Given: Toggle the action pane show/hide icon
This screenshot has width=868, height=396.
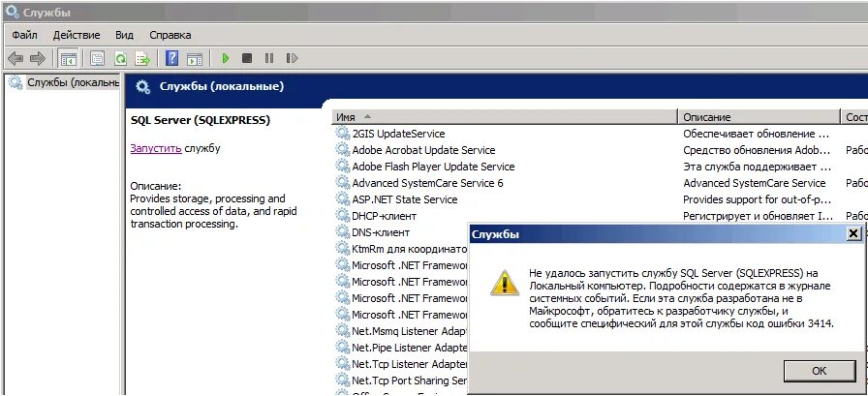Looking at the screenshot, I should [x=195, y=59].
